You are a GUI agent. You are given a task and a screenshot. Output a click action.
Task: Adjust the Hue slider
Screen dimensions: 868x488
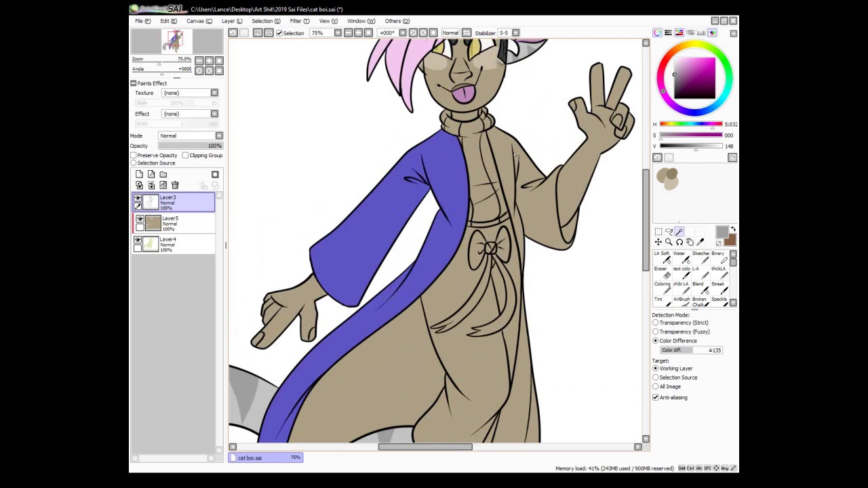click(x=690, y=124)
